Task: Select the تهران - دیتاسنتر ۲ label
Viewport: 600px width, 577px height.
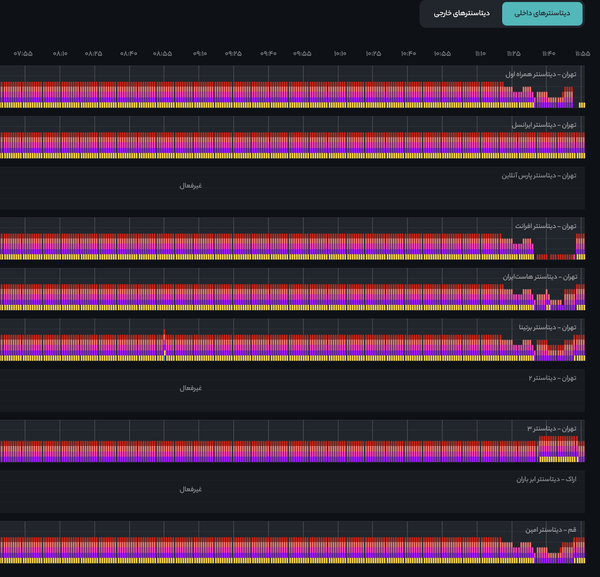Action: pyautogui.click(x=552, y=378)
